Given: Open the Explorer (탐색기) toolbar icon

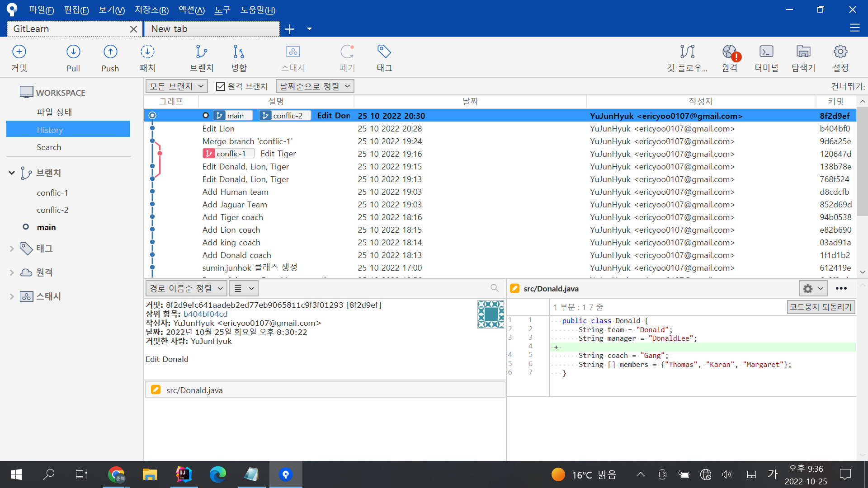Looking at the screenshot, I should pyautogui.click(x=803, y=58).
